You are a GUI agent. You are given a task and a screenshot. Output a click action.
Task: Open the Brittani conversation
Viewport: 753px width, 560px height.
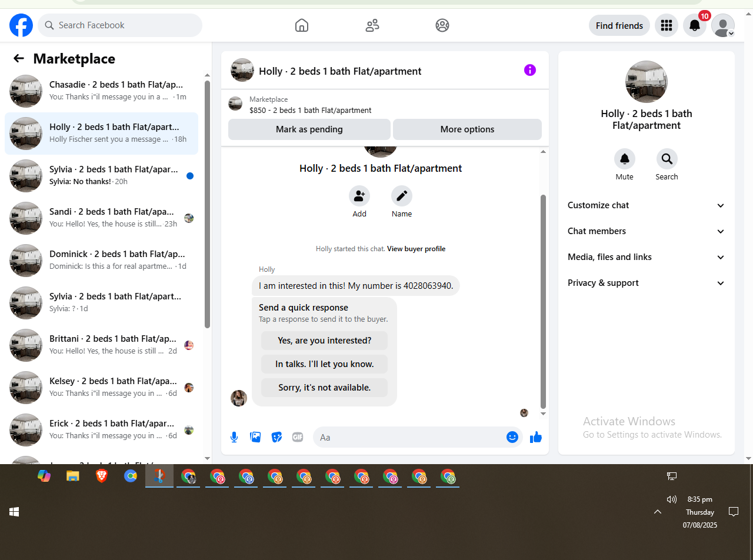pyautogui.click(x=102, y=345)
